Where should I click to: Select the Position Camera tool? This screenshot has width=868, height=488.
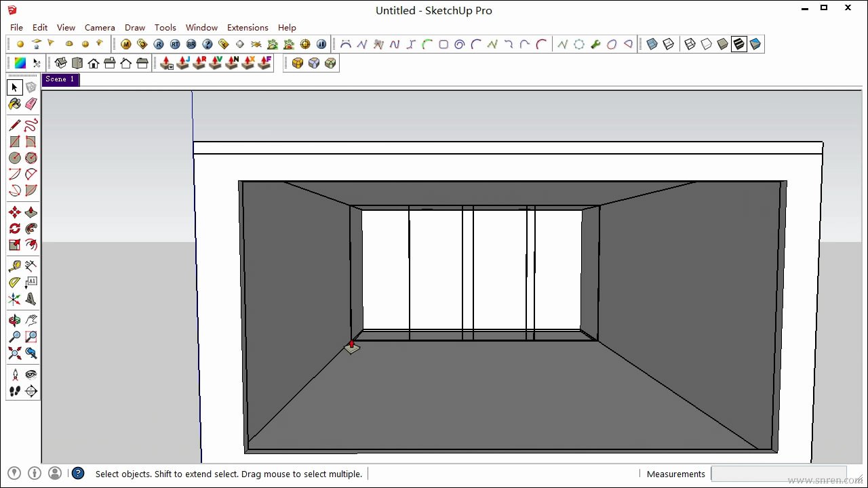(14, 375)
